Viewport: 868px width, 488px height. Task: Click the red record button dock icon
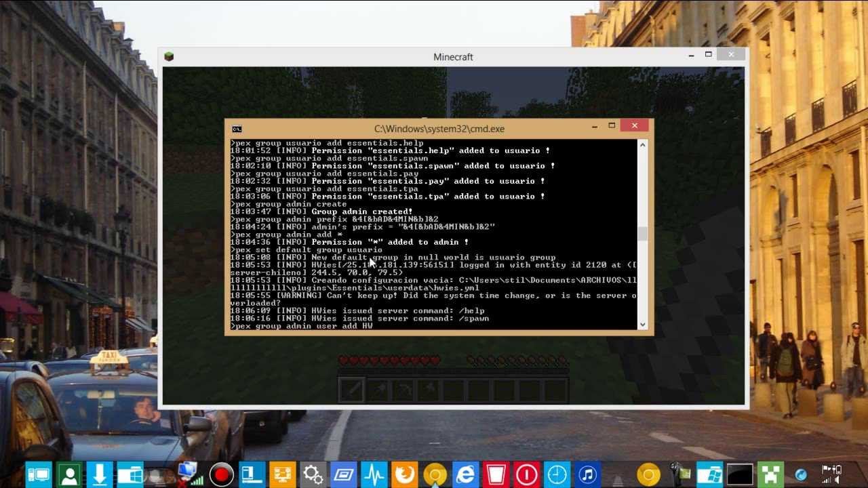pos(221,474)
